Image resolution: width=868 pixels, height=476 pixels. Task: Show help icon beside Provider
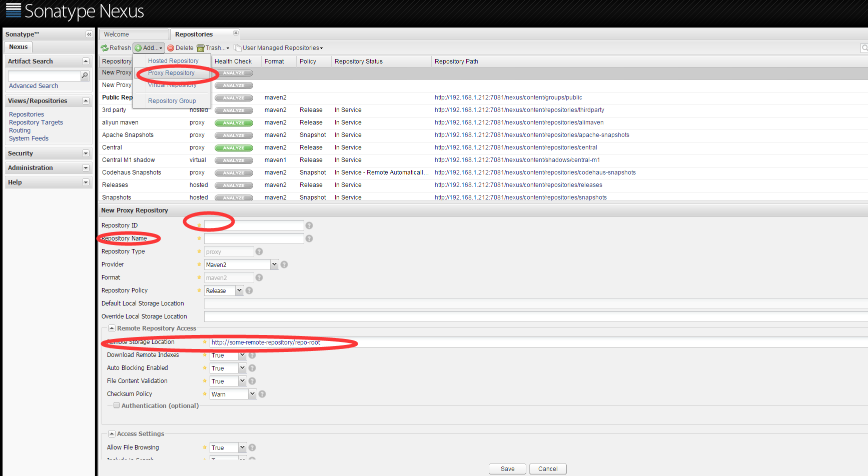pyautogui.click(x=284, y=264)
